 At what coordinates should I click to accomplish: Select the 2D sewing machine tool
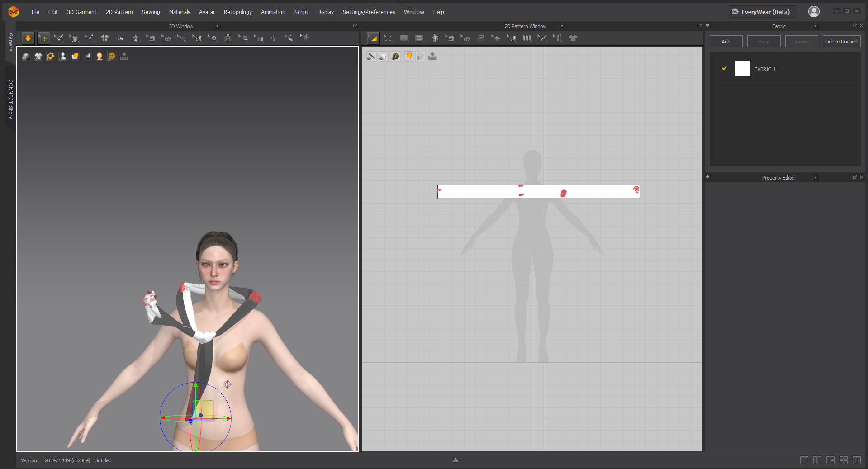[x=450, y=38]
